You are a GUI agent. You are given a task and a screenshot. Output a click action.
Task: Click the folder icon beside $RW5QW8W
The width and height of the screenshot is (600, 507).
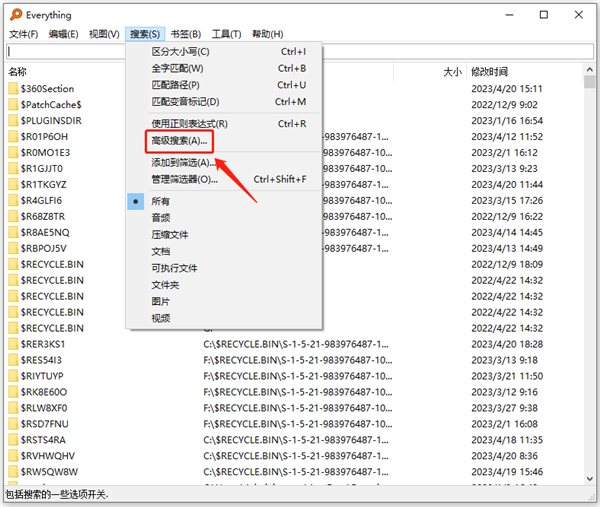click(12, 472)
